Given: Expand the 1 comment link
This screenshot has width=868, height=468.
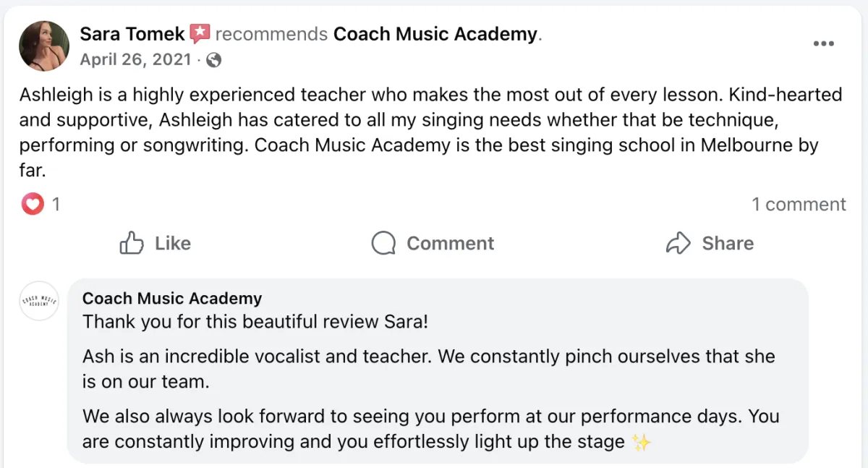Looking at the screenshot, I should pyautogui.click(x=799, y=205).
